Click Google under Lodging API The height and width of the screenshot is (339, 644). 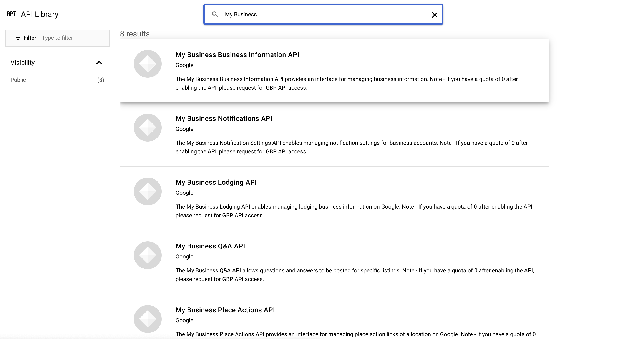[184, 193]
